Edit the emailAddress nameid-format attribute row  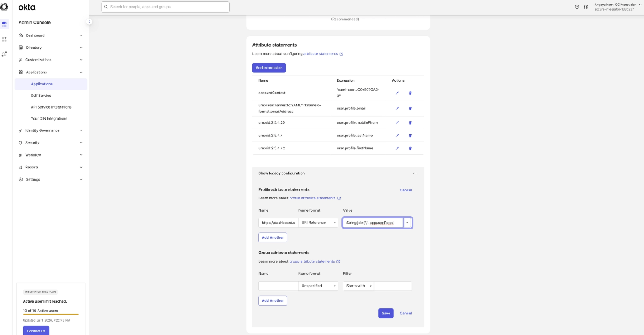tap(397, 109)
